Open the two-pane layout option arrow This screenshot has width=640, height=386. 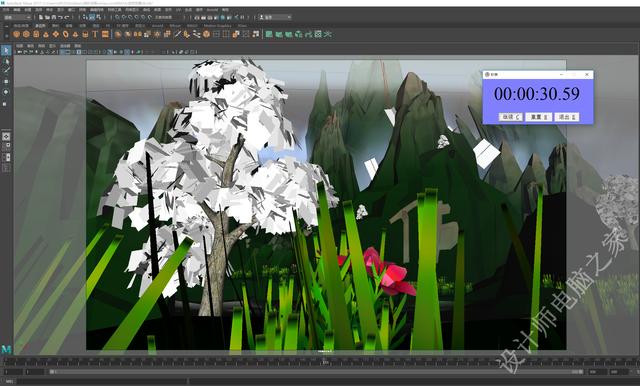(x=6, y=157)
